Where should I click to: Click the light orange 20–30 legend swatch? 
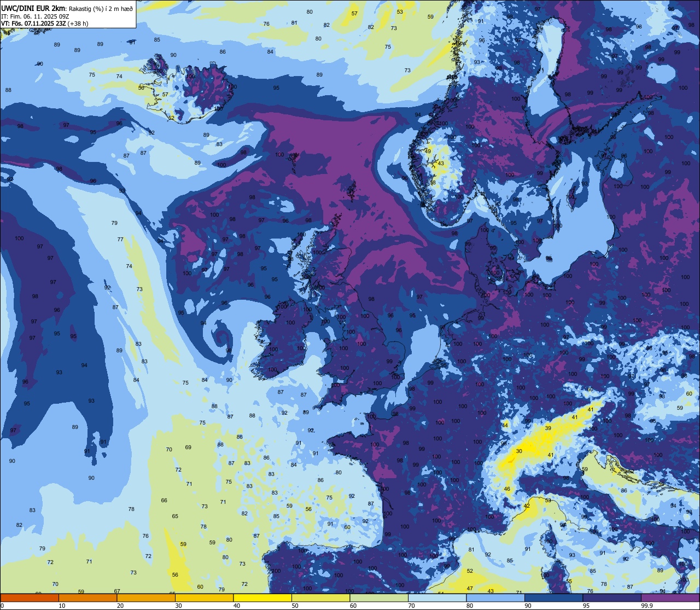pyautogui.click(x=146, y=597)
